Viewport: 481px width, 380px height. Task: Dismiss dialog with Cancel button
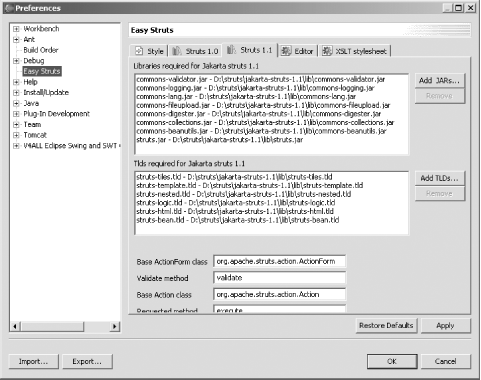[x=445, y=361]
